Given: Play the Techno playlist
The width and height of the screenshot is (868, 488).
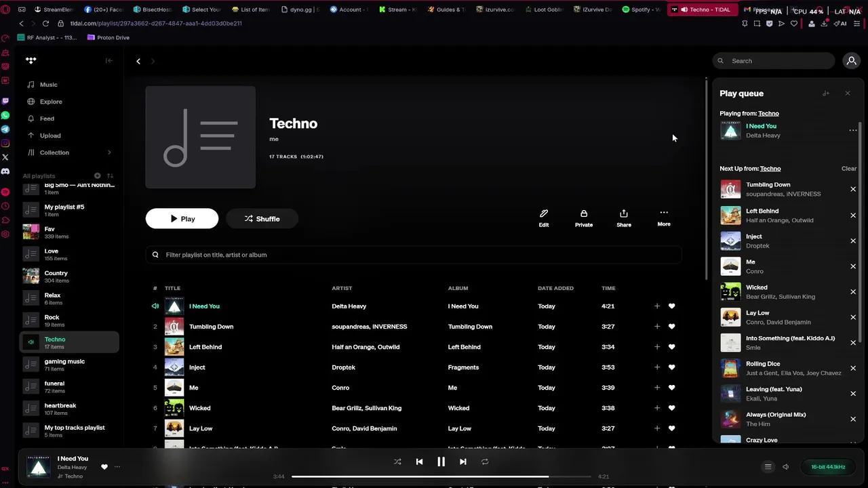Looking at the screenshot, I should (182, 219).
